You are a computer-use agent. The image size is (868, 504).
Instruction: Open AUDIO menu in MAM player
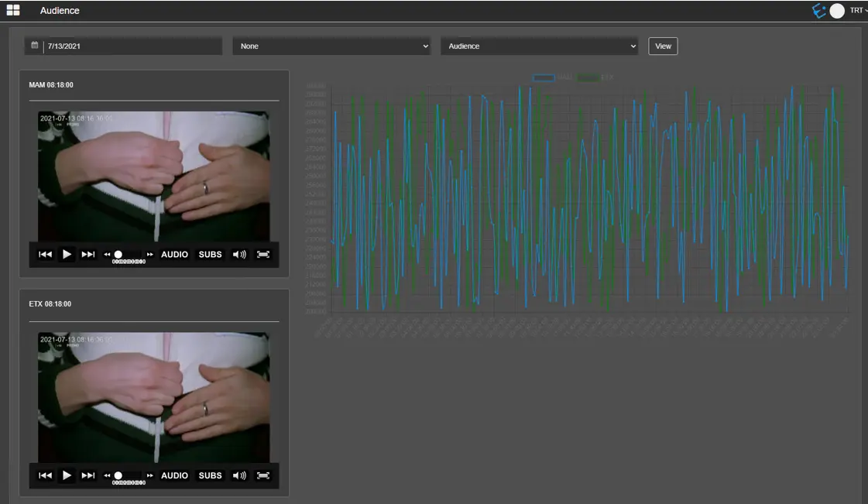[174, 254]
